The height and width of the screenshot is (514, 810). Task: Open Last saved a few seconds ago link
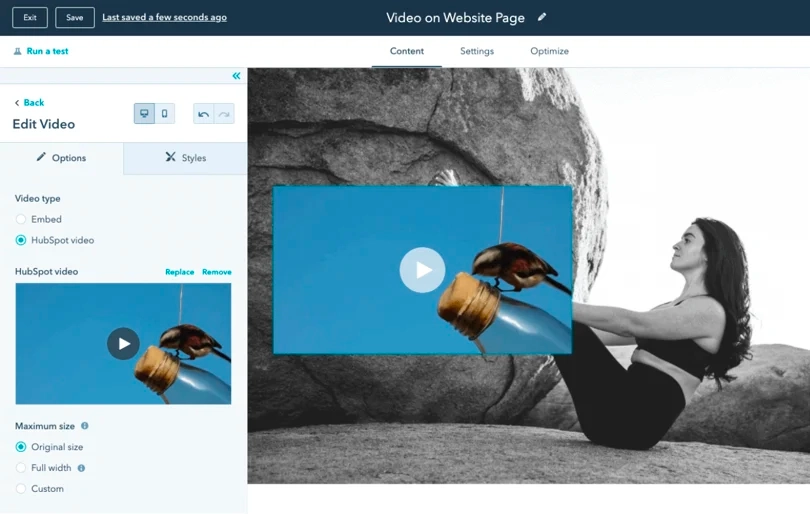tap(164, 17)
